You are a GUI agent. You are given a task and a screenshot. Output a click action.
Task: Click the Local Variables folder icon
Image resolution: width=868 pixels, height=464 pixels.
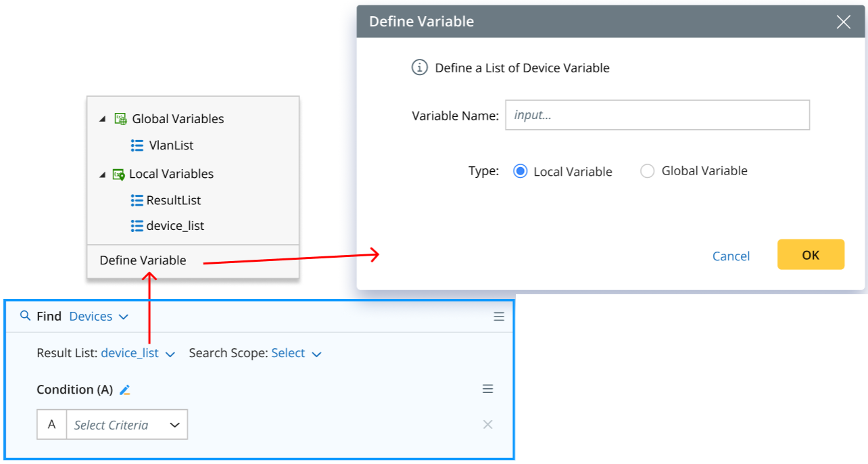pos(118,175)
